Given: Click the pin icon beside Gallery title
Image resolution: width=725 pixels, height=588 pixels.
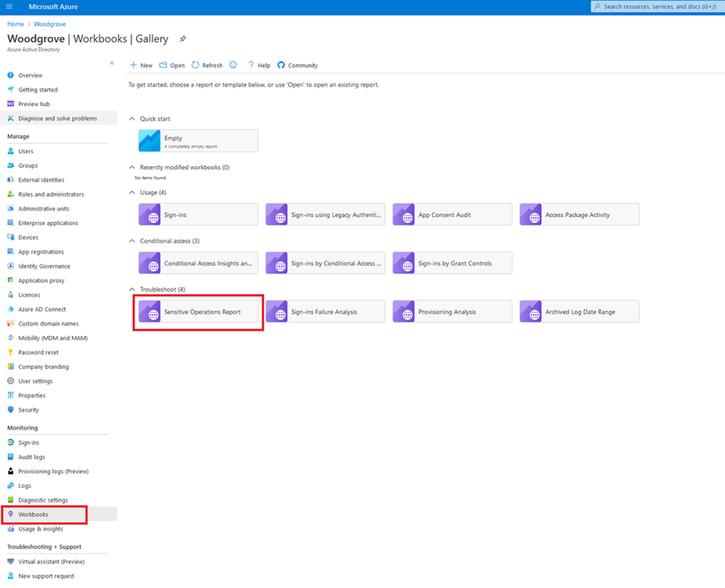Looking at the screenshot, I should point(182,38).
